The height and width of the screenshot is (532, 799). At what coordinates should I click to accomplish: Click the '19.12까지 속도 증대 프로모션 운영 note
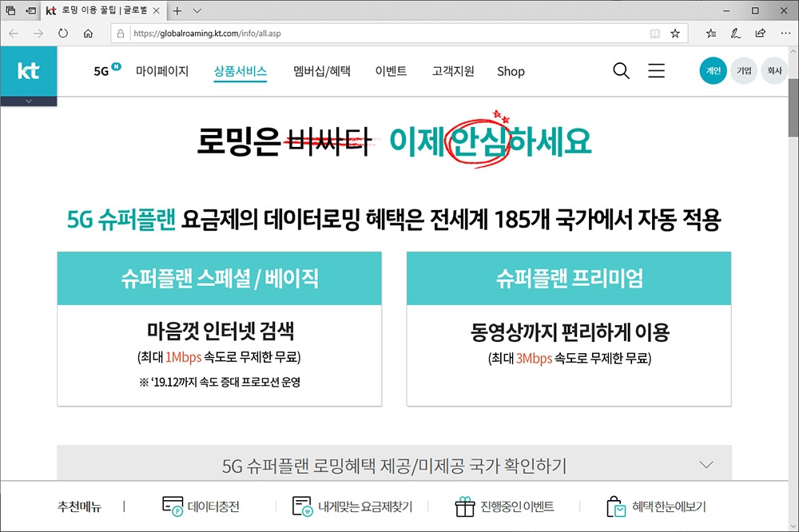tap(220, 382)
